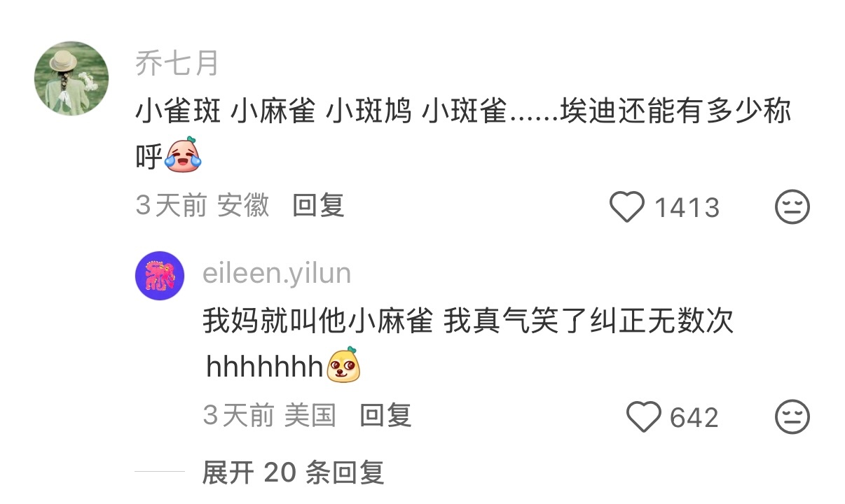Reply to eileen.yilun's comment
The width and height of the screenshot is (845, 504).
pyautogui.click(x=385, y=416)
